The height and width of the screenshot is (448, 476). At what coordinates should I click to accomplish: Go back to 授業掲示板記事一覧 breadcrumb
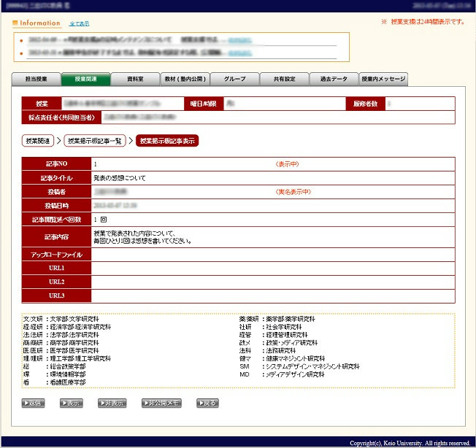pyautogui.click(x=95, y=141)
